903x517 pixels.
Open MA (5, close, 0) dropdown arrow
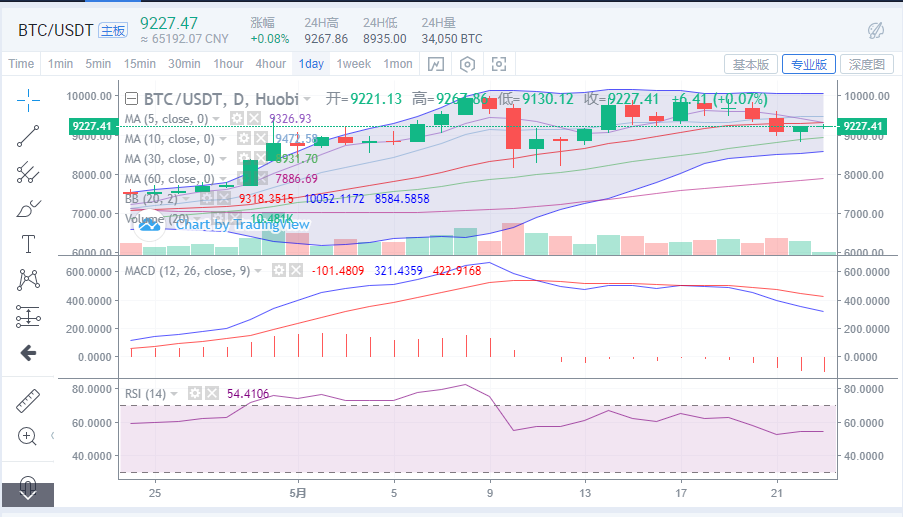tap(217, 119)
